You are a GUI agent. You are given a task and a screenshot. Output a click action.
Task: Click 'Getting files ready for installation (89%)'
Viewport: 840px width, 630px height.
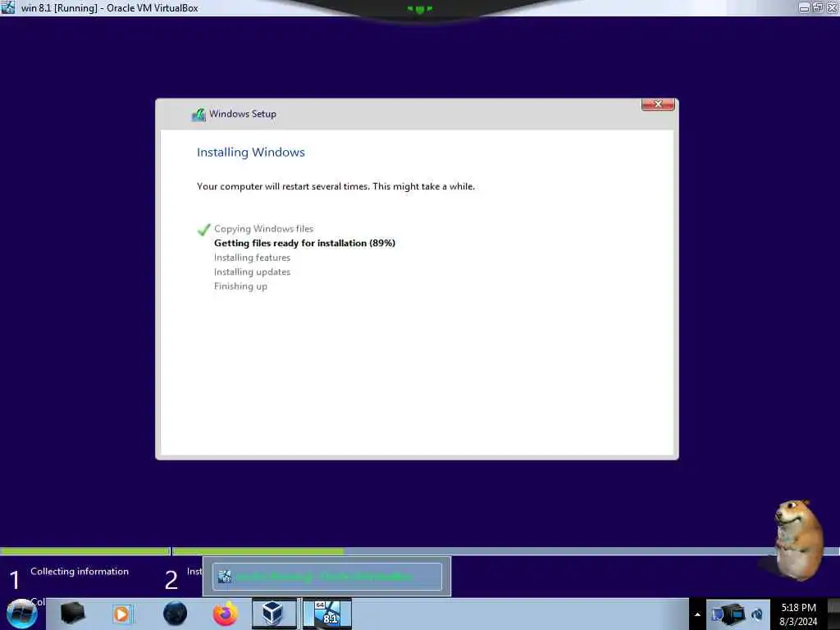(305, 243)
